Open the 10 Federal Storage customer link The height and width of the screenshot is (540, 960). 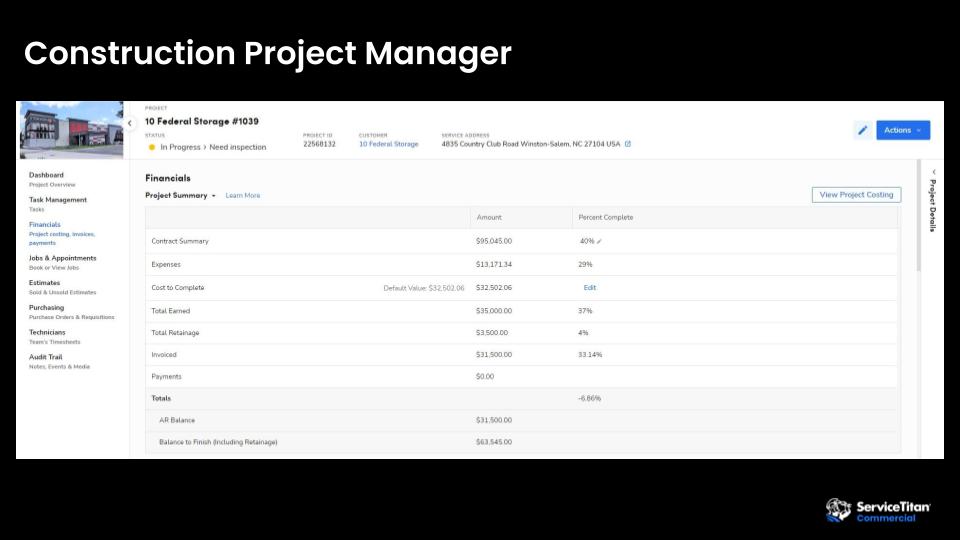(388, 144)
